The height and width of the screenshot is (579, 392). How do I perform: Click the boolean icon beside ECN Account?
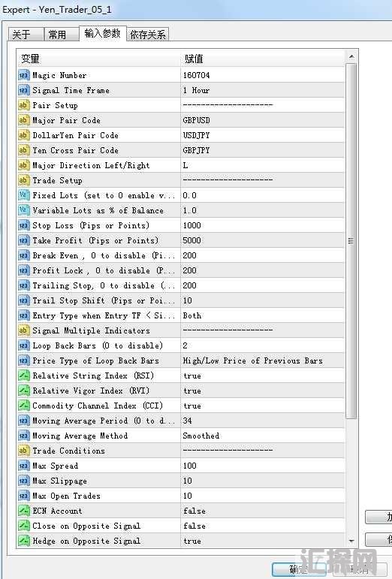tap(23, 511)
